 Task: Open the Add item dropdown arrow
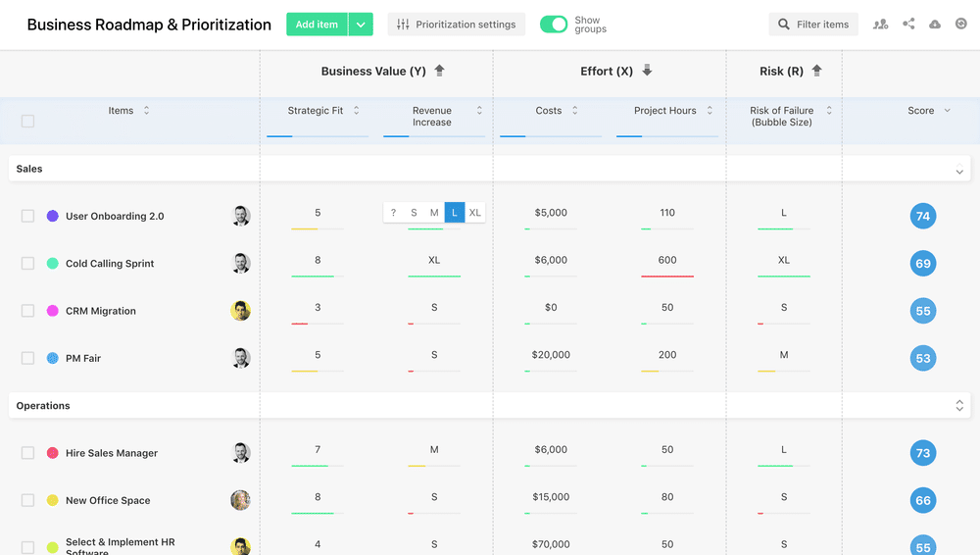tap(361, 25)
